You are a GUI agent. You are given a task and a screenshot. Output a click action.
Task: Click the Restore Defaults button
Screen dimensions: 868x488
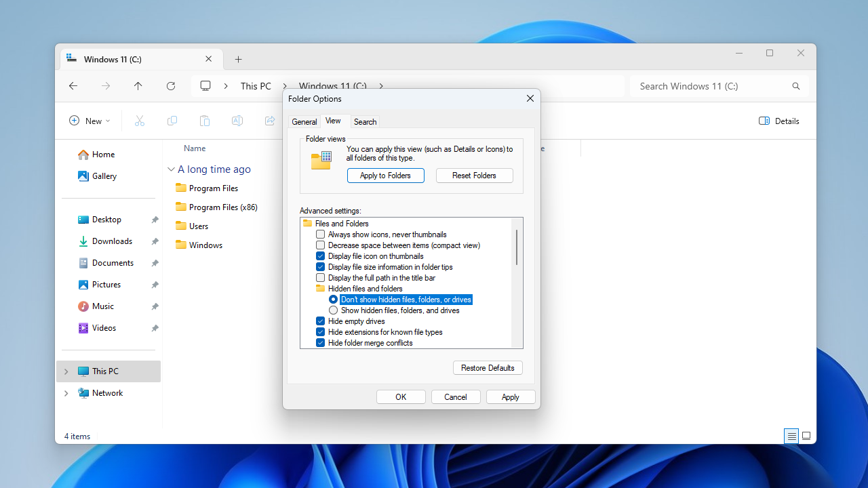coord(488,368)
